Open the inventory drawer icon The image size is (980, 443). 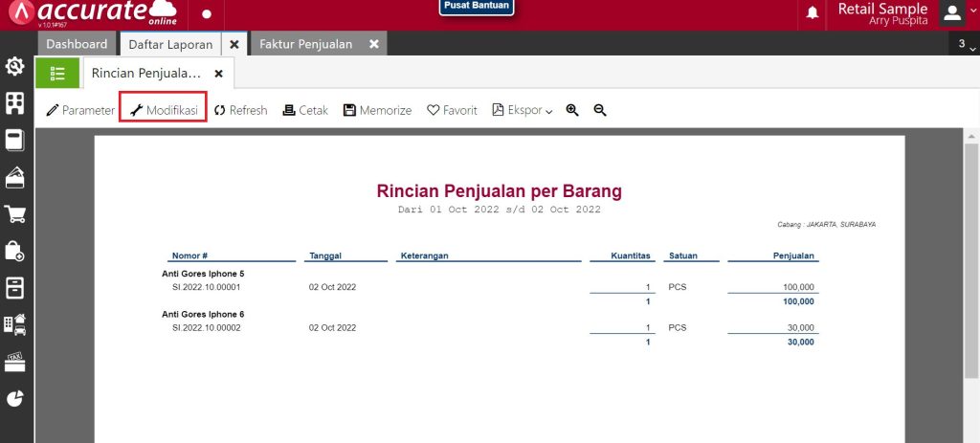pos(15,288)
